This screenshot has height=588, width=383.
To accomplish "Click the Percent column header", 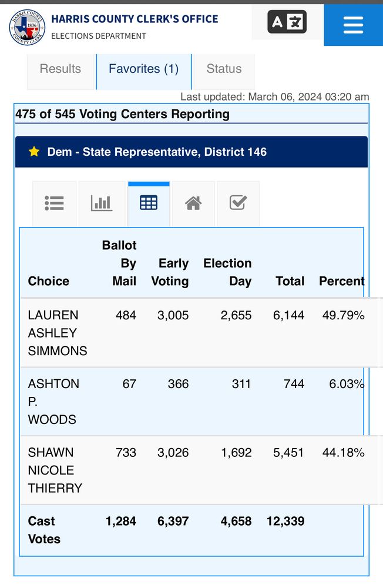I will click(x=341, y=281).
